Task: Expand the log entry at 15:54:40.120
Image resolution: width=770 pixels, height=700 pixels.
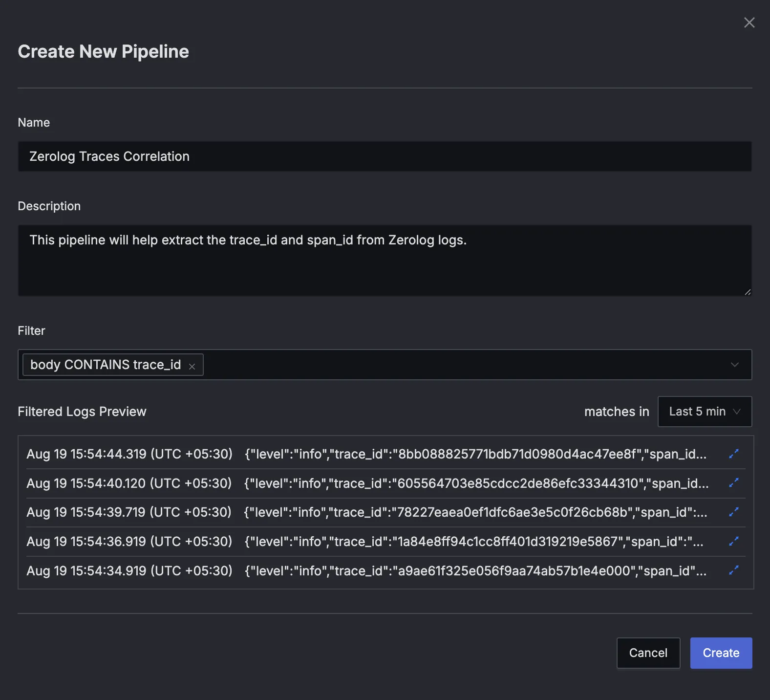Action: point(733,483)
